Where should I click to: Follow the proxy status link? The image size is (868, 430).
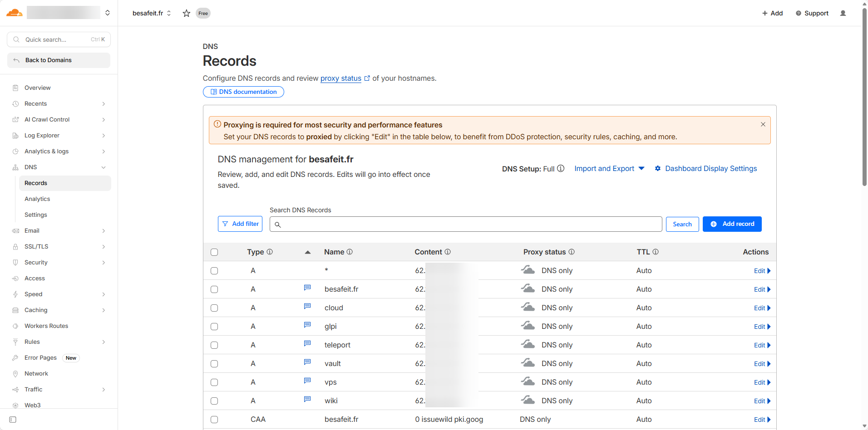coord(341,78)
